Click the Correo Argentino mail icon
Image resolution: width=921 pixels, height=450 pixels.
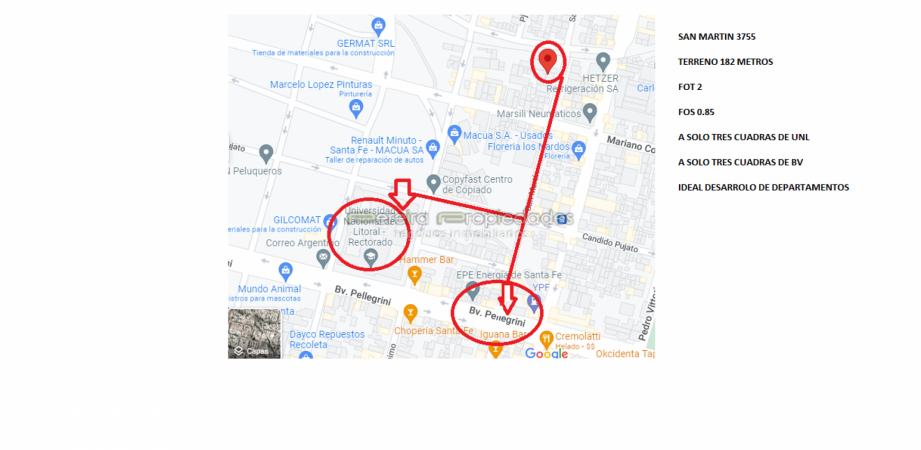tap(323, 258)
